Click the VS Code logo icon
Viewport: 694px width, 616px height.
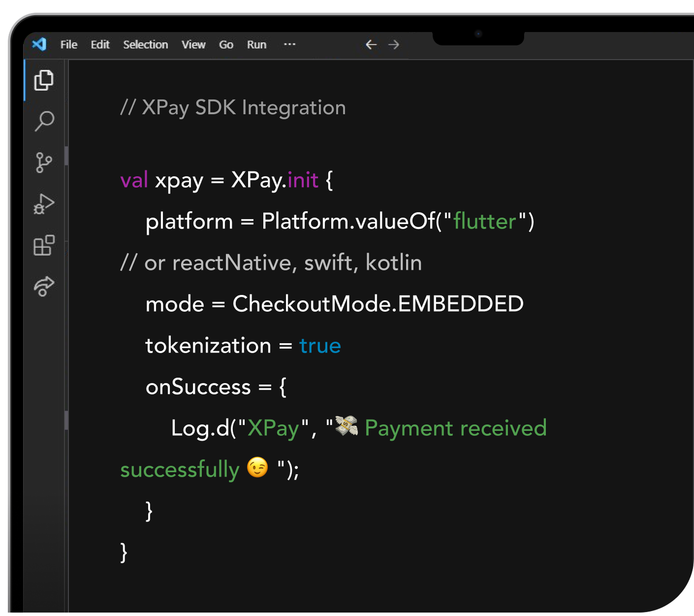39,44
